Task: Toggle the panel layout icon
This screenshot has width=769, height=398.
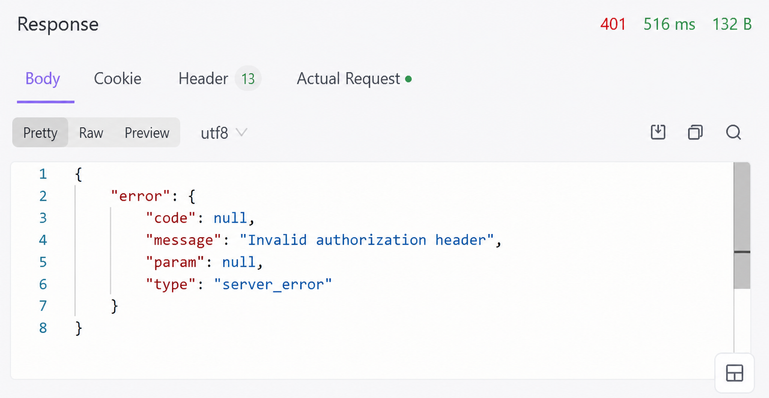Action: point(734,373)
